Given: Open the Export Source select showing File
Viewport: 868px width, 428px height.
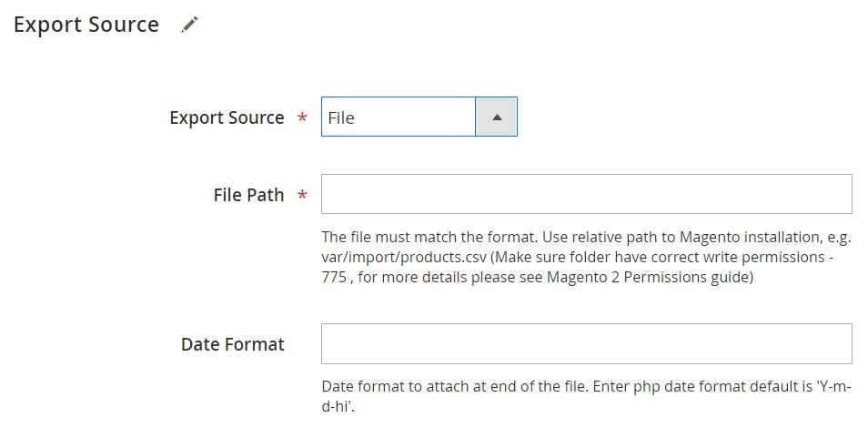Looking at the screenshot, I should pos(419,117).
